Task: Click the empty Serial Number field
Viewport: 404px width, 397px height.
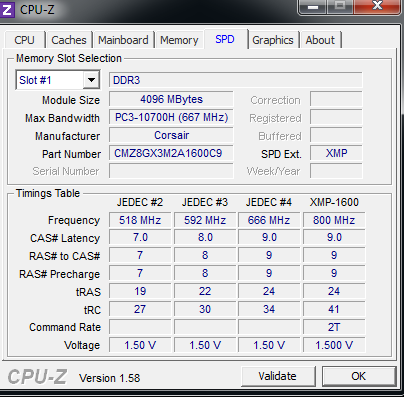Action: click(x=171, y=171)
